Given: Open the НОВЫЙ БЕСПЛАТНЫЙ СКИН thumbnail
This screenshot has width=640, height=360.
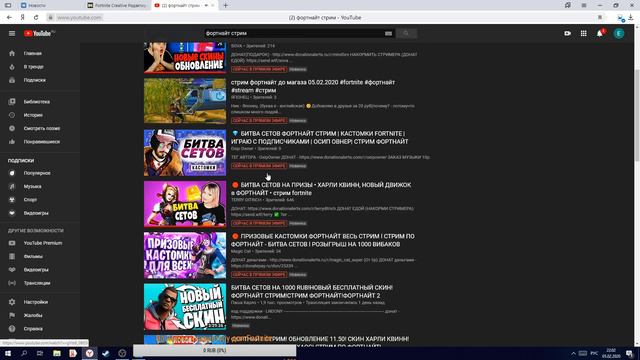Looking at the screenshot, I should [185, 307].
